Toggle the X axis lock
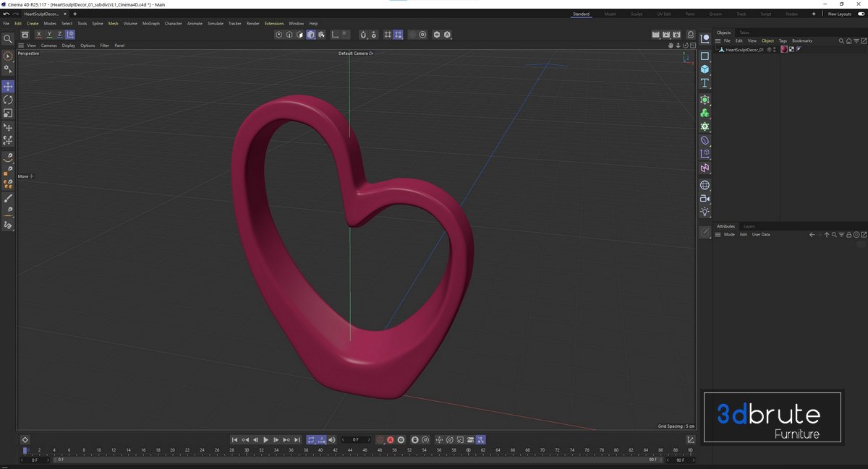The image size is (868, 469). click(39, 35)
